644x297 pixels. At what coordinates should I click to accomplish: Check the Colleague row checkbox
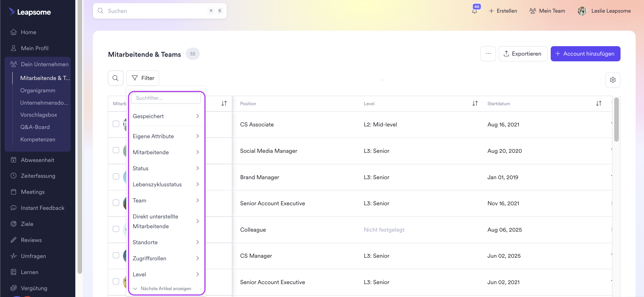point(116,229)
